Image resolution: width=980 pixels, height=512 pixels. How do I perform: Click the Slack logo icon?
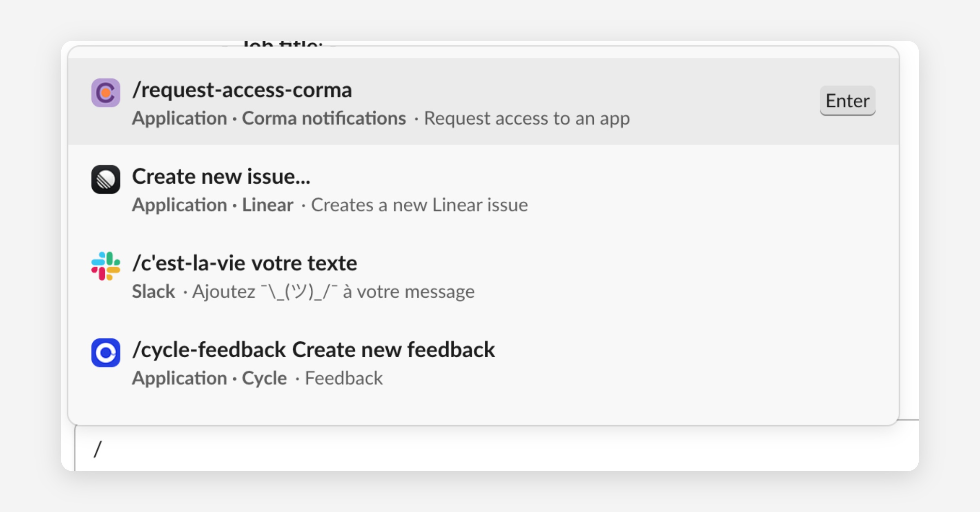pyautogui.click(x=105, y=266)
